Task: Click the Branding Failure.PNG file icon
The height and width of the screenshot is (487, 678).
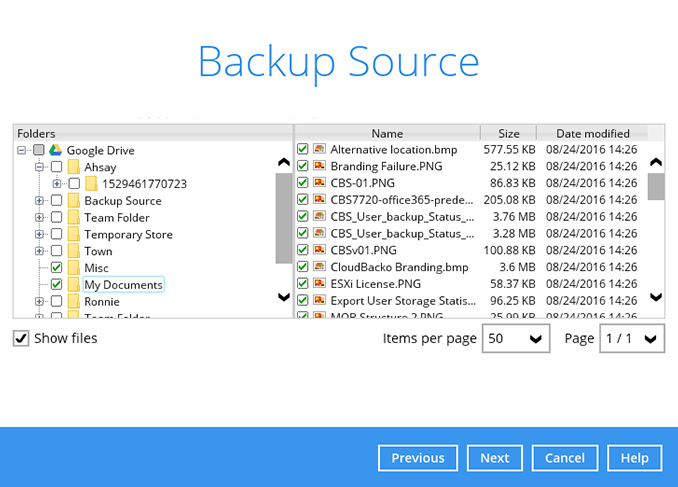Action: (x=319, y=166)
